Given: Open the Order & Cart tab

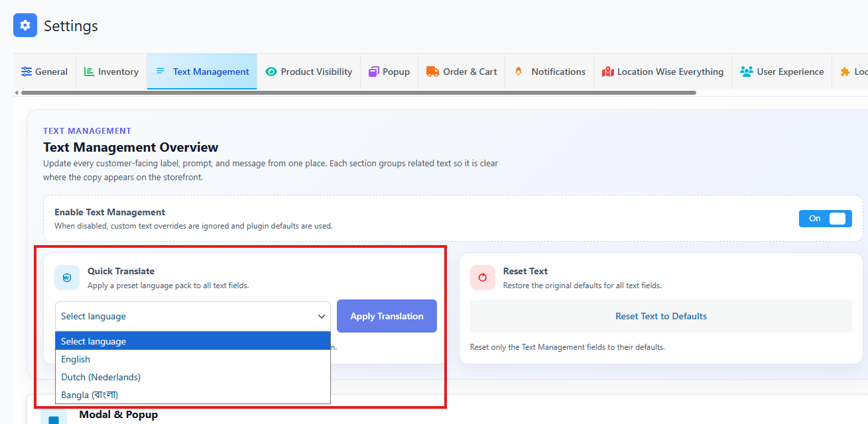Looking at the screenshot, I should (462, 72).
